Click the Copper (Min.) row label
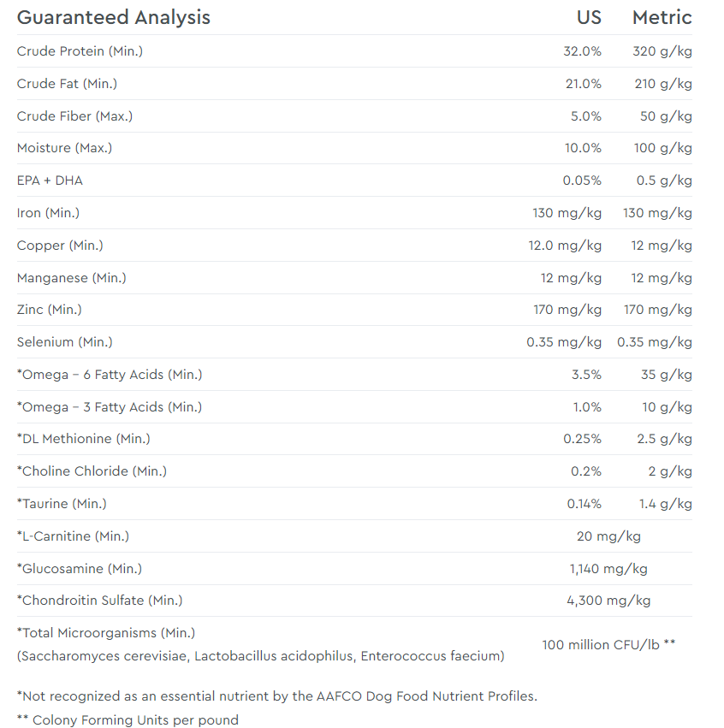The width and height of the screenshot is (724, 728). pyautogui.click(x=60, y=246)
